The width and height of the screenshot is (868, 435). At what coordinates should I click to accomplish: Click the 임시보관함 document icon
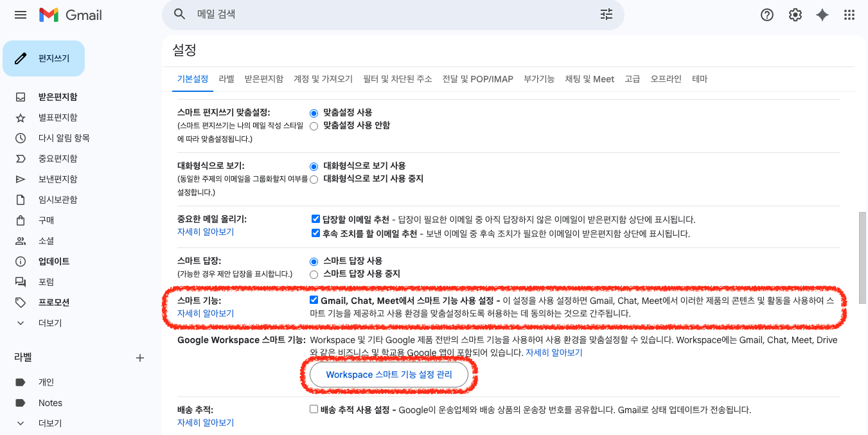(21, 200)
